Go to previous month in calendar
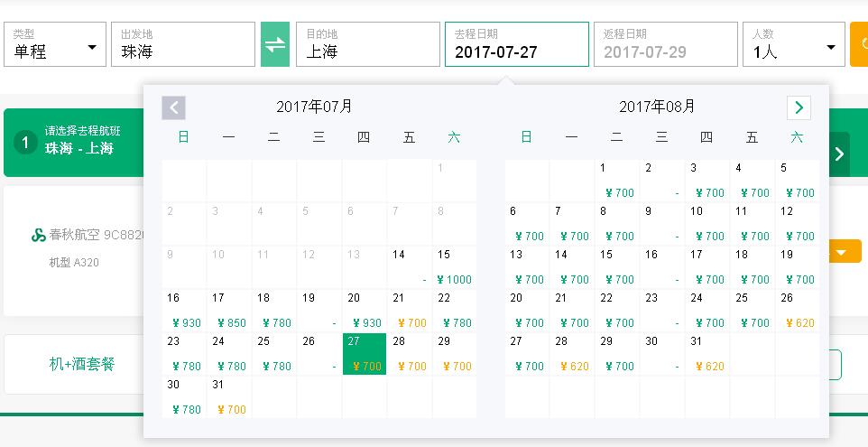The image size is (868, 447). 173,107
